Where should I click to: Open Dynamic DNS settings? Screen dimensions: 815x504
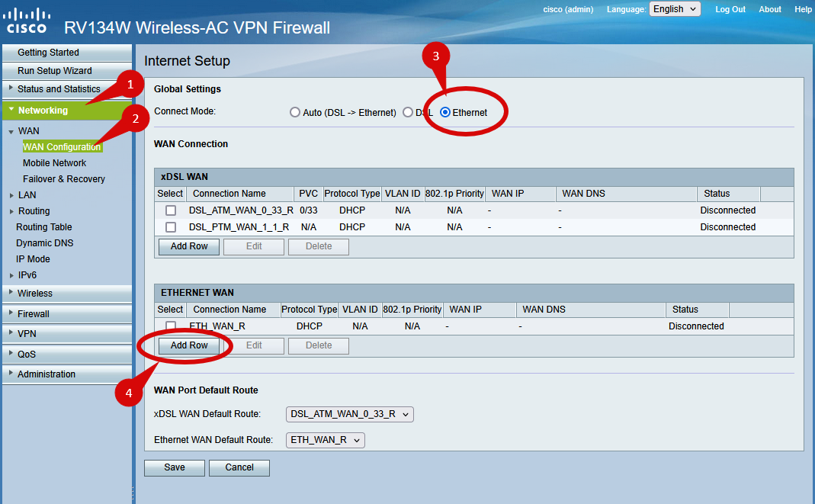pyautogui.click(x=45, y=243)
